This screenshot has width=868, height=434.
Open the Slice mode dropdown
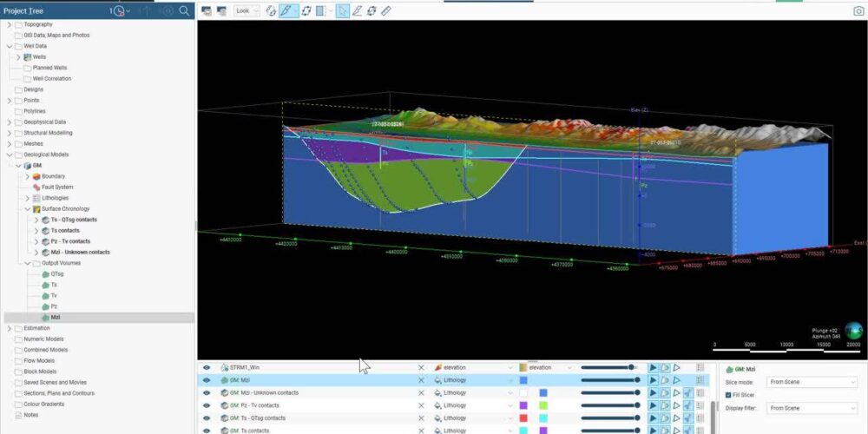pyautogui.click(x=812, y=382)
